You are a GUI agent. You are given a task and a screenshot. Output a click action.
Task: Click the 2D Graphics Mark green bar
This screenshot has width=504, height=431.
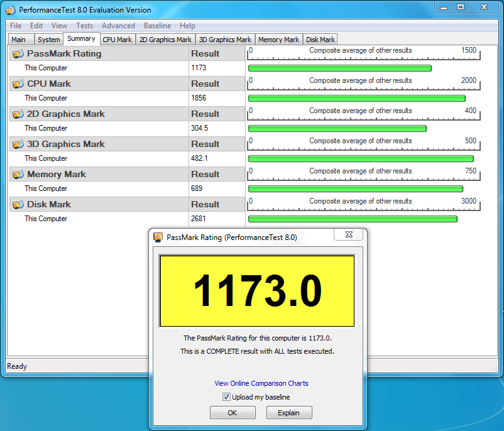point(337,129)
